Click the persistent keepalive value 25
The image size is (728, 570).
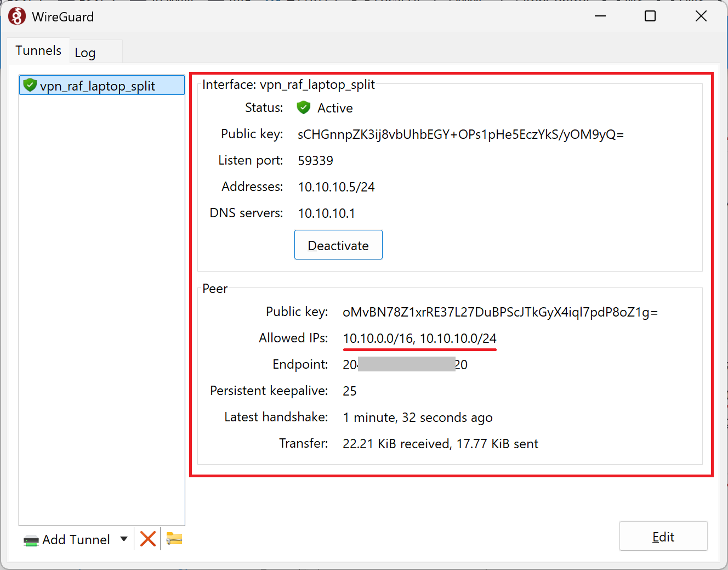pyautogui.click(x=350, y=391)
